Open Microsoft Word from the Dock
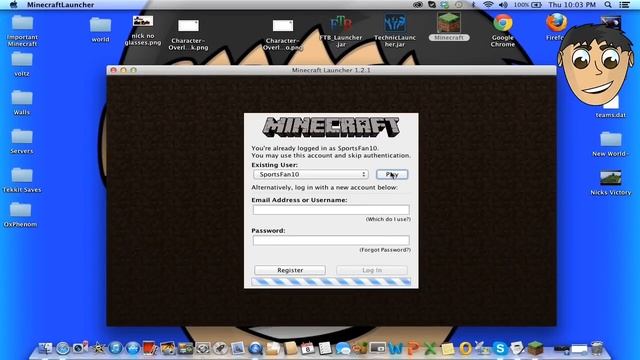This screenshot has width=640, height=360. 395,348
